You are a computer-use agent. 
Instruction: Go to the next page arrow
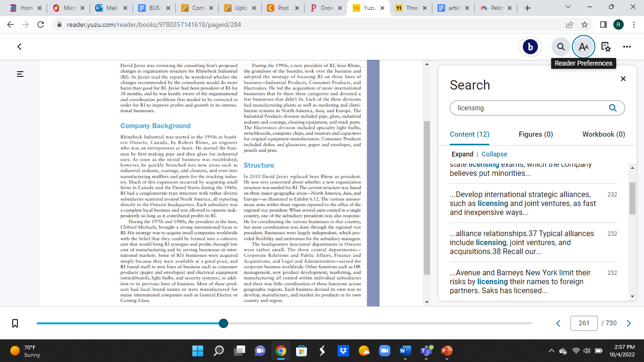click(x=628, y=323)
